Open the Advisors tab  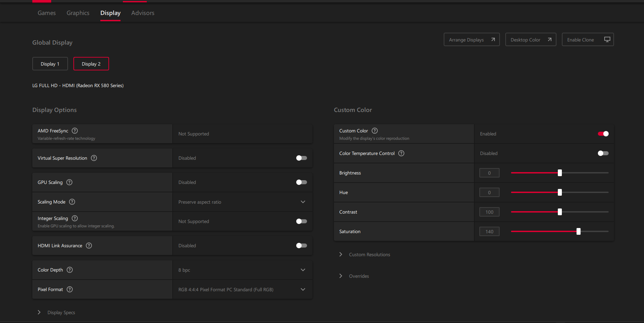[143, 13]
